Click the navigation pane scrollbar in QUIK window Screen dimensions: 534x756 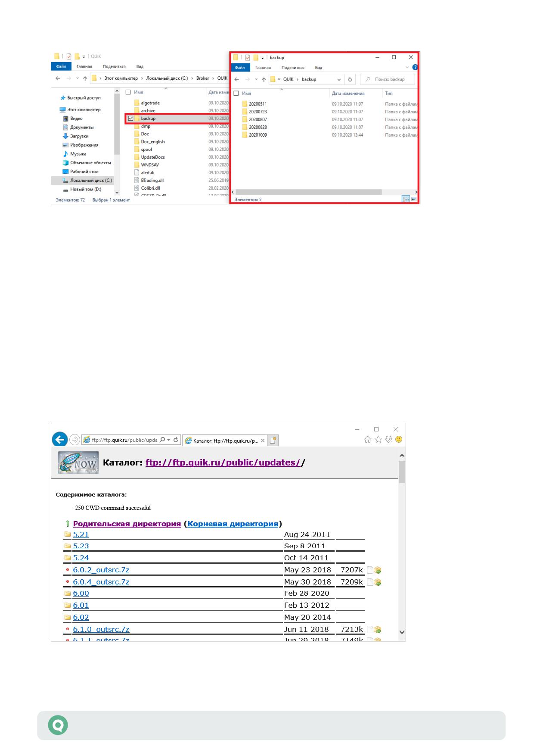pyautogui.click(x=117, y=125)
